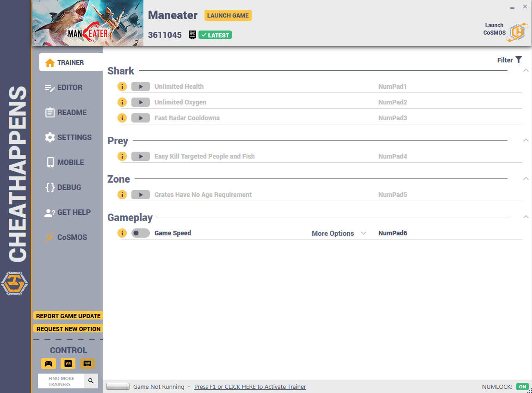Switch to the SETTINGS tab
The width and height of the screenshot is (532, 393).
(x=68, y=137)
